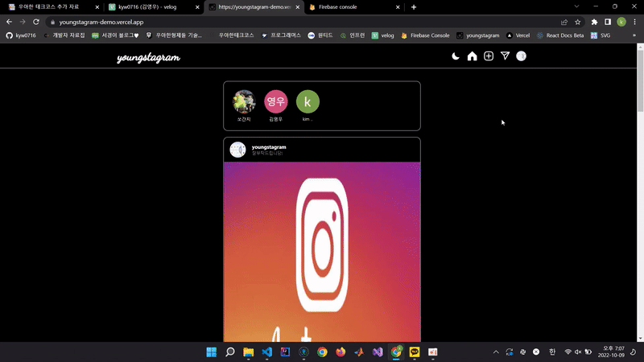Open File Explorer from taskbar

coord(249,352)
